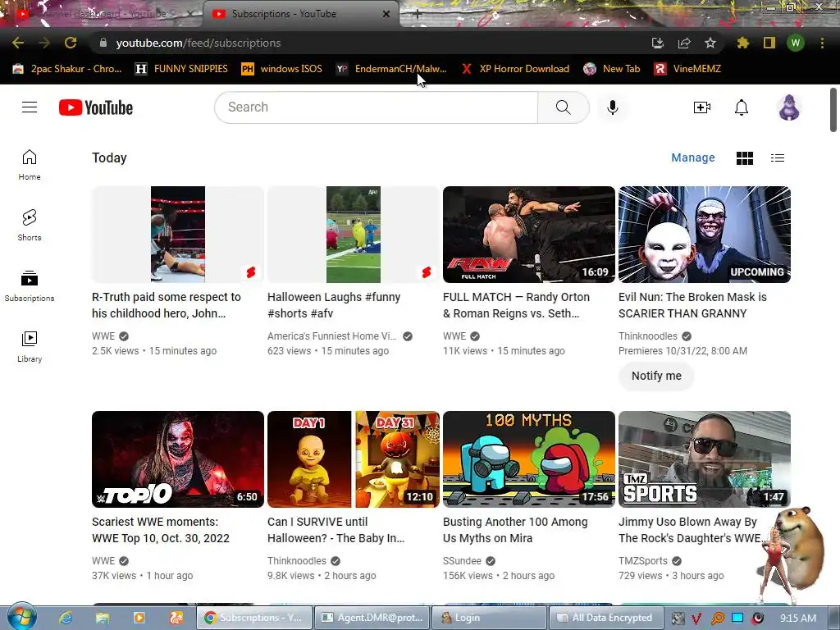The width and height of the screenshot is (840, 630).
Task: Click the share page icon
Action: tap(684, 43)
